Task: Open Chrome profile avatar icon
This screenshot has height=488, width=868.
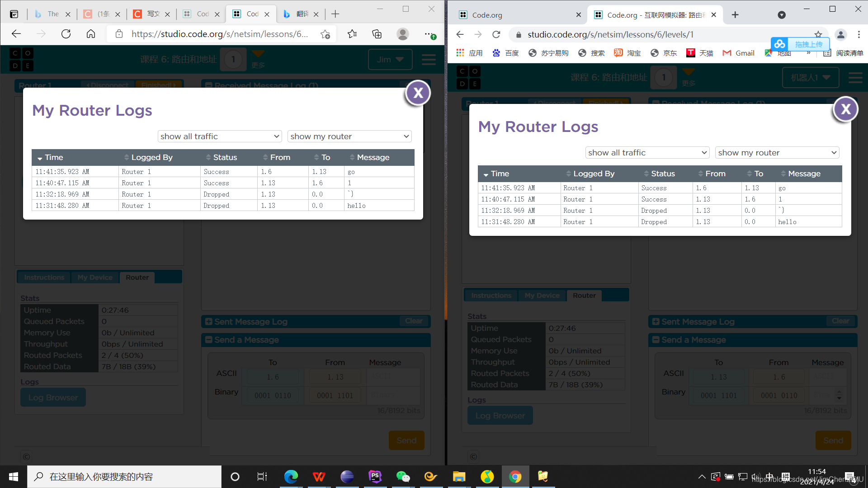Action: point(840,34)
